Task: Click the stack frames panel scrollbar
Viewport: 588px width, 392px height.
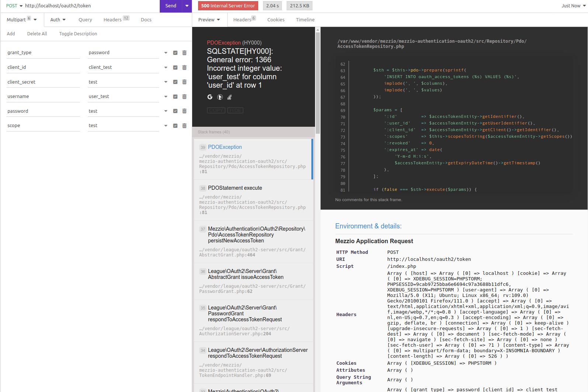Action: [x=318, y=83]
